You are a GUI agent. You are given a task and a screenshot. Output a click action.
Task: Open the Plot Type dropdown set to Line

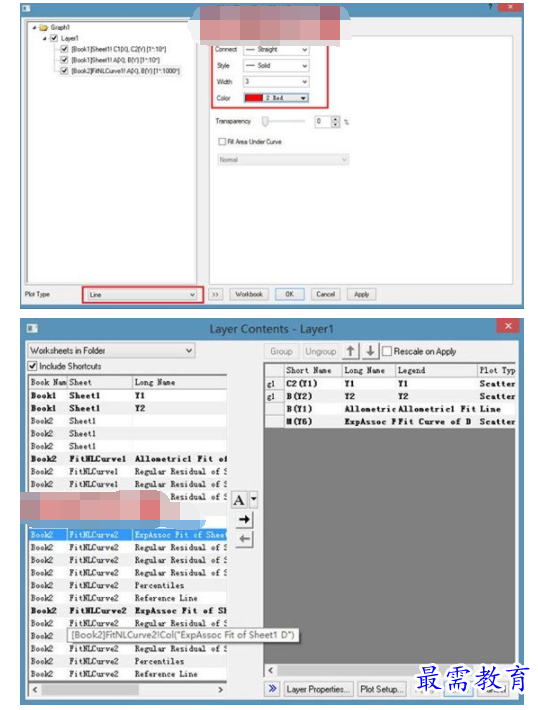pyautogui.click(x=143, y=295)
